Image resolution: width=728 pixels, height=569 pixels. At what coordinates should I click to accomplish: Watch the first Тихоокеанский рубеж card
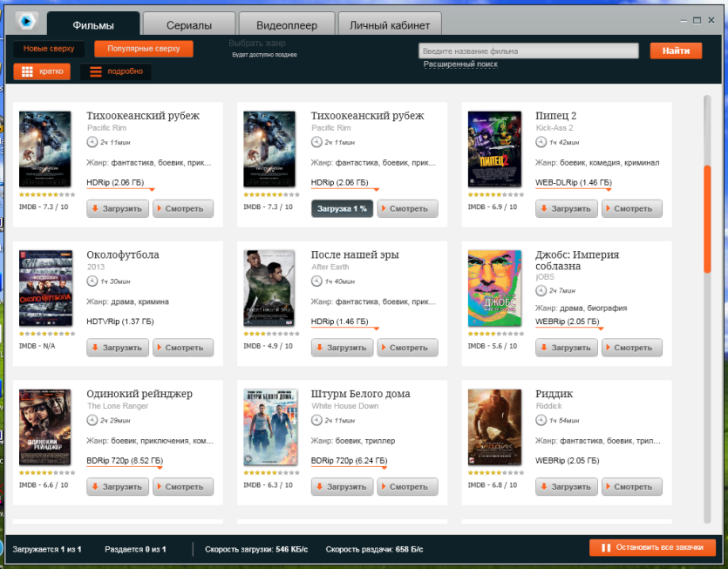coord(183,208)
